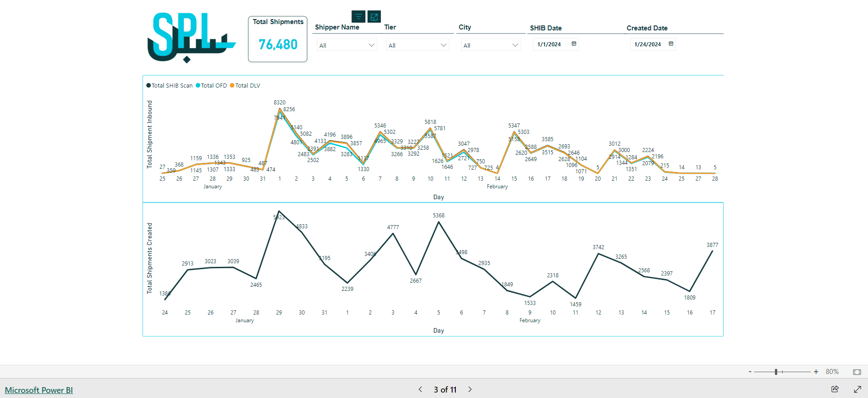Click the focus mode icon above the slicers

coord(374,17)
